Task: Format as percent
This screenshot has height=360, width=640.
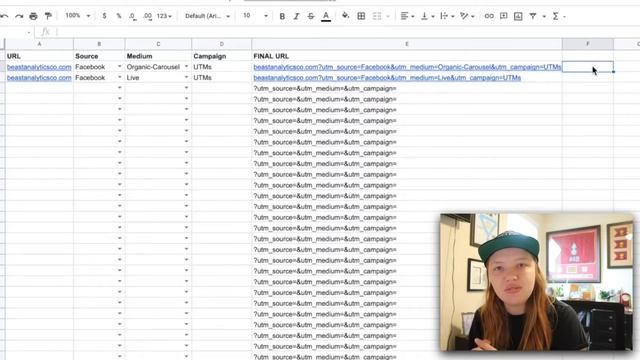Action: 119,16
